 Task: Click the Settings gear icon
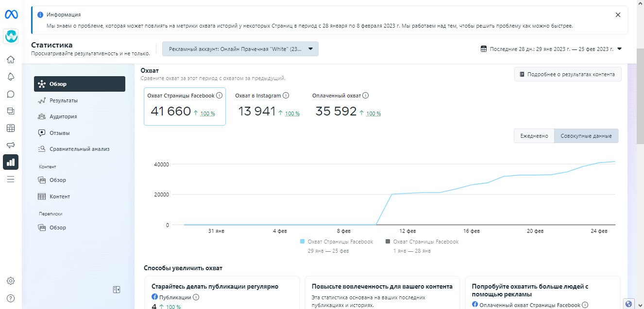click(x=11, y=281)
